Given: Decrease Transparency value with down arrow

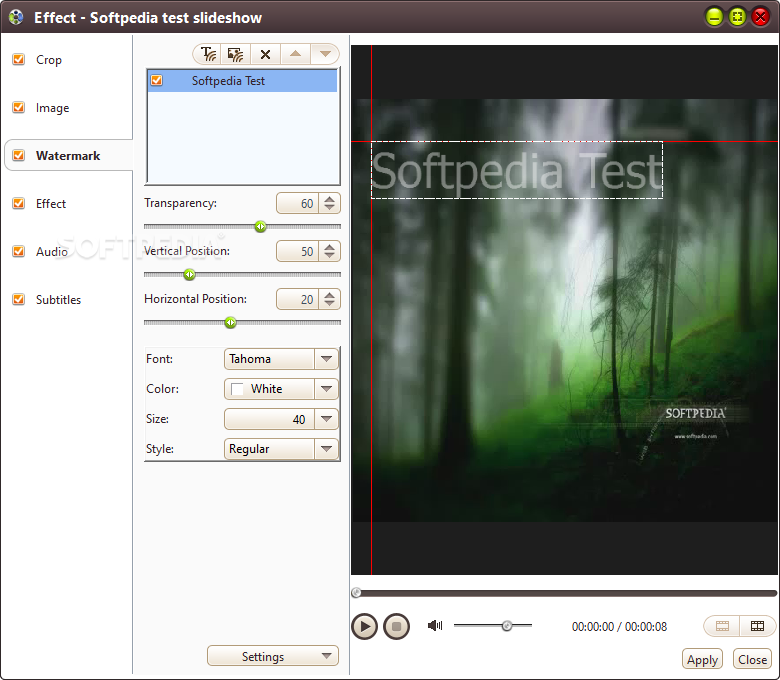Looking at the screenshot, I should pos(329,207).
